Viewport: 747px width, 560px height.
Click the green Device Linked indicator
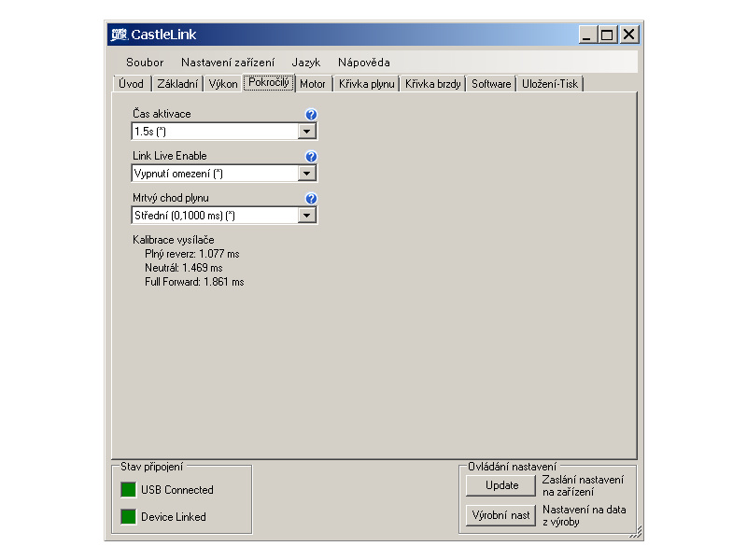click(127, 517)
